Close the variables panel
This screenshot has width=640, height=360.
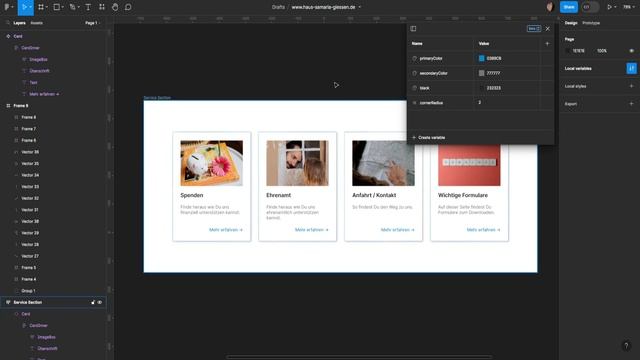pyautogui.click(x=548, y=29)
